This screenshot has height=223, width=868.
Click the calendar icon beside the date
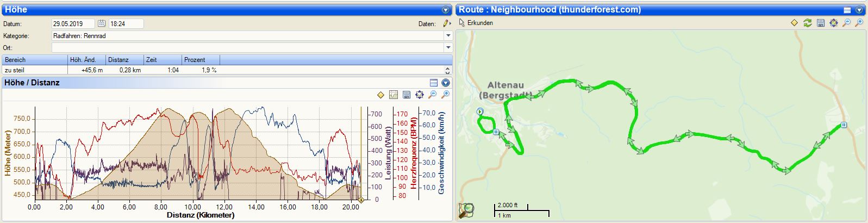(x=102, y=23)
